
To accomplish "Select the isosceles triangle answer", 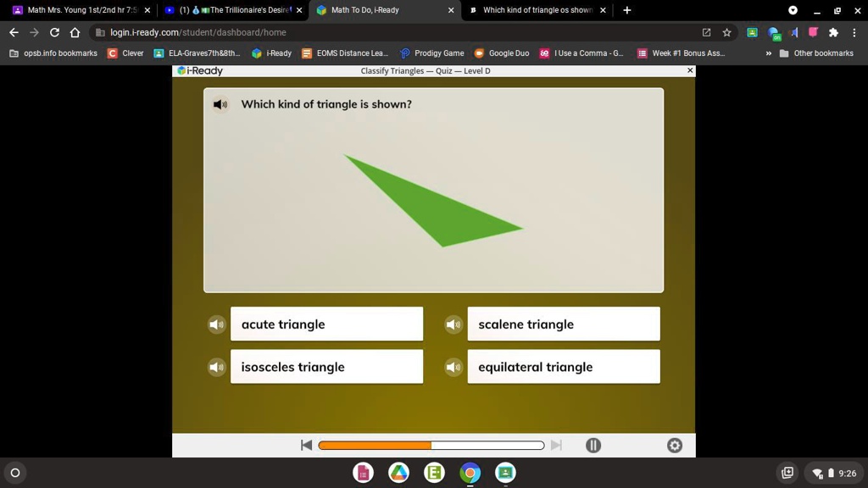I will click(326, 367).
